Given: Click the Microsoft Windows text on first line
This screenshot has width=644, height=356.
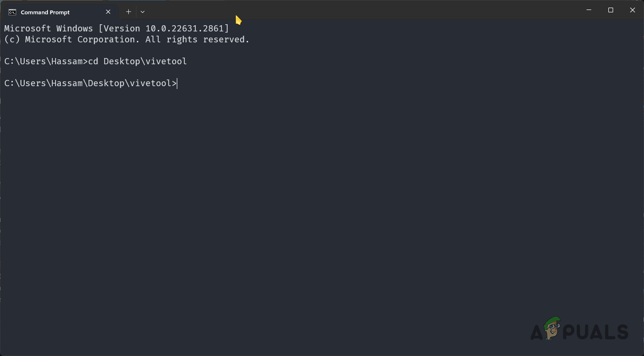Looking at the screenshot, I should [x=48, y=29].
